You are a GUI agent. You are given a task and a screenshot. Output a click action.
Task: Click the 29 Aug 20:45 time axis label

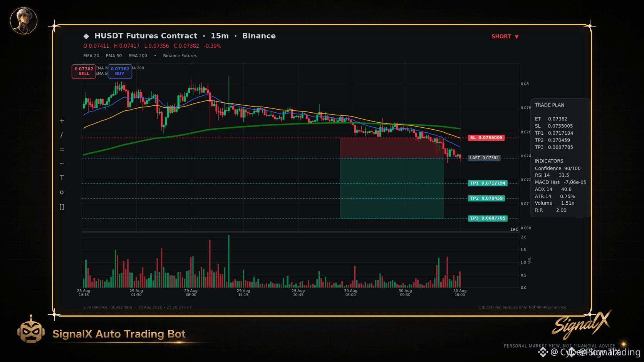298,293
